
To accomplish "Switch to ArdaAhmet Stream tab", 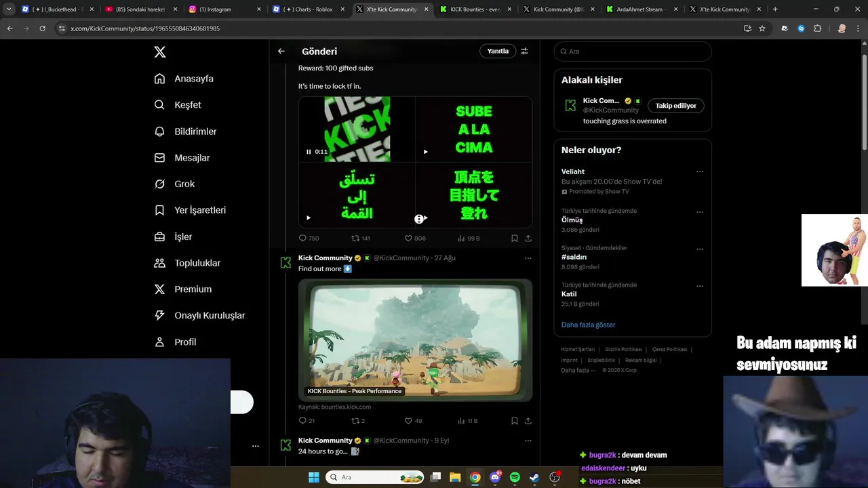I will point(642,9).
